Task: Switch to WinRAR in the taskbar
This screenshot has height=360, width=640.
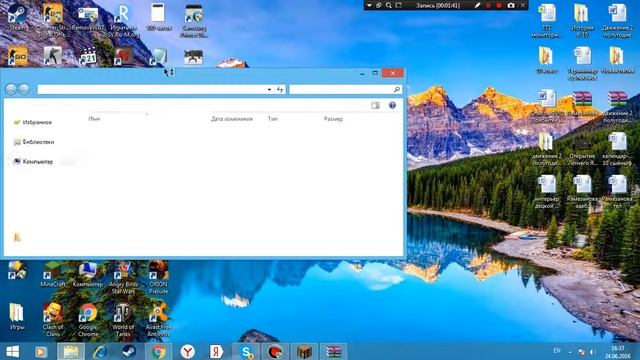Action: (333, 351)
